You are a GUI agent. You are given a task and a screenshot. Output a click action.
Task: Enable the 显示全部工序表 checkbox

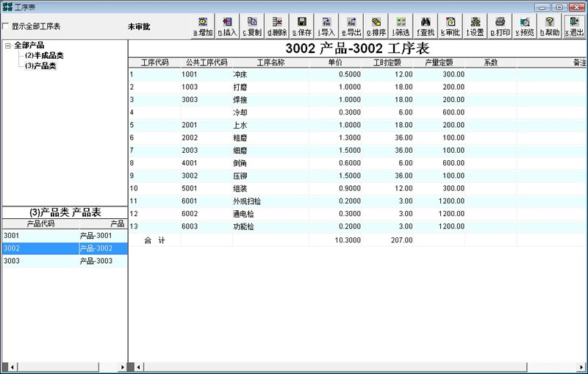click(7, 26)
